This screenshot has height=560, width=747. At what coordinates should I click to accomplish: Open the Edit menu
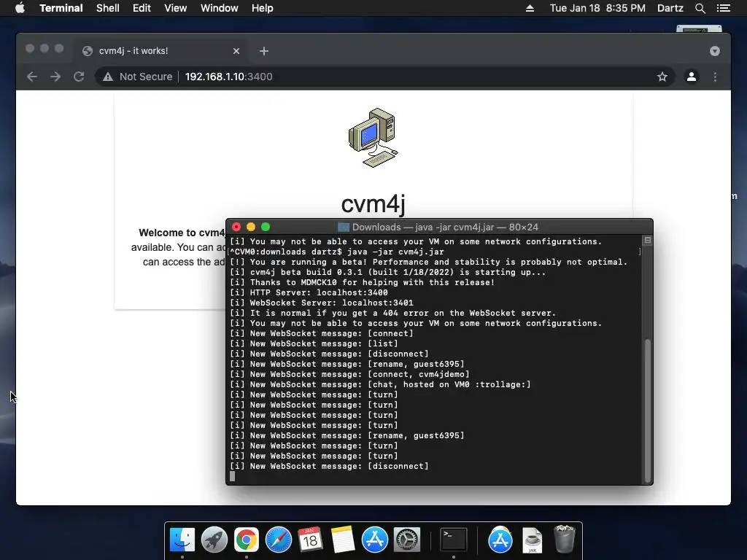point(142,8)
